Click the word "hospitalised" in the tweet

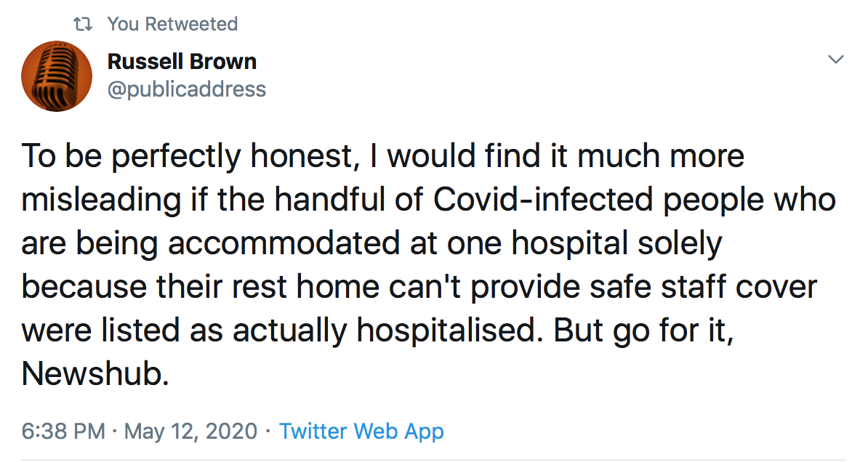point(450,331)
